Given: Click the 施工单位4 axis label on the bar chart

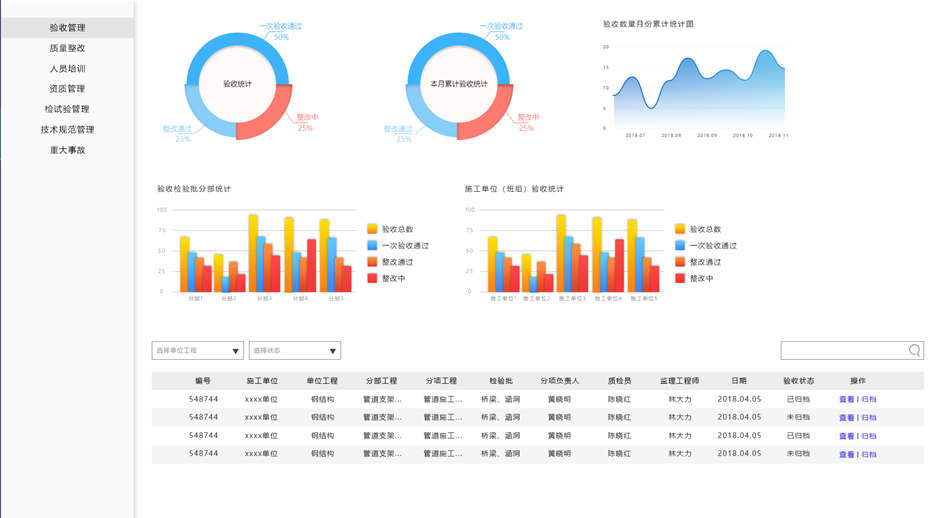Looking at the screenshot, I should click(608, 298).
